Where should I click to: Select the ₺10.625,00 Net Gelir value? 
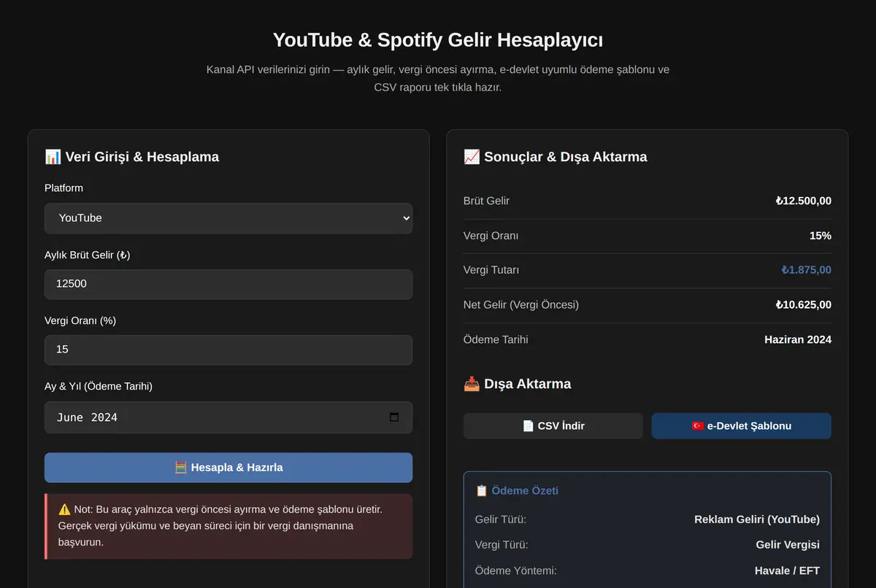803,305
